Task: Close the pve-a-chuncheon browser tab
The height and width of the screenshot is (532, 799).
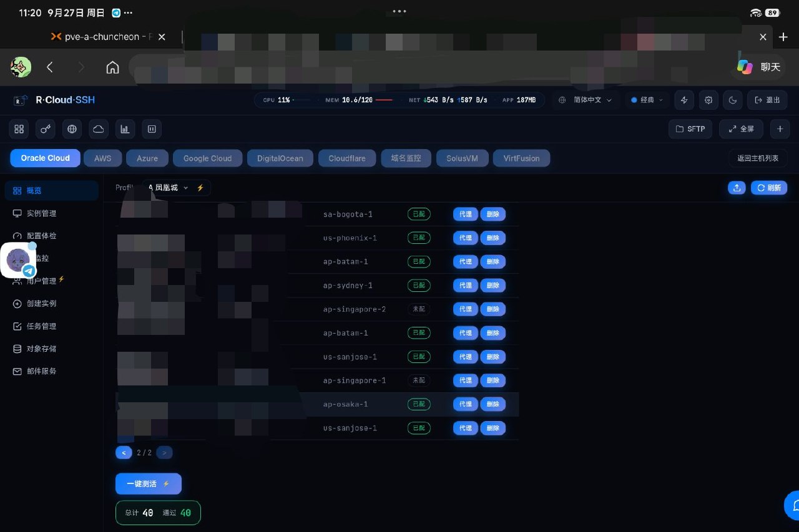Action: pos(162,37)
